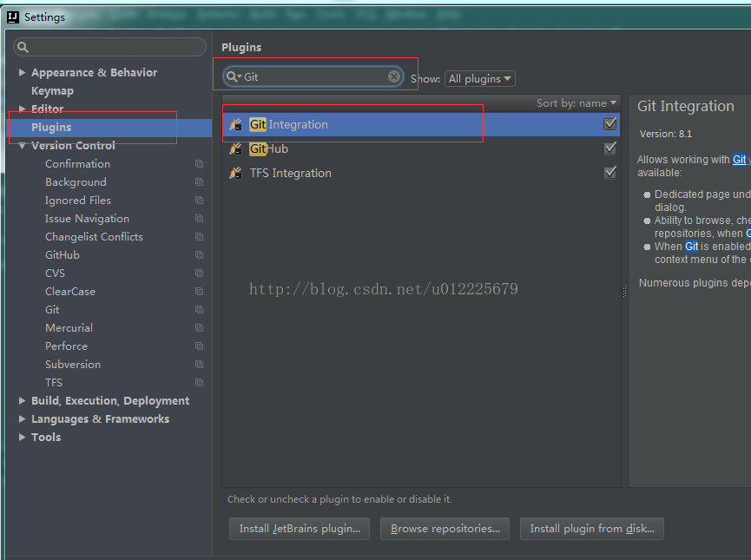Open the plugin search history magnifier

click(234, 76)
